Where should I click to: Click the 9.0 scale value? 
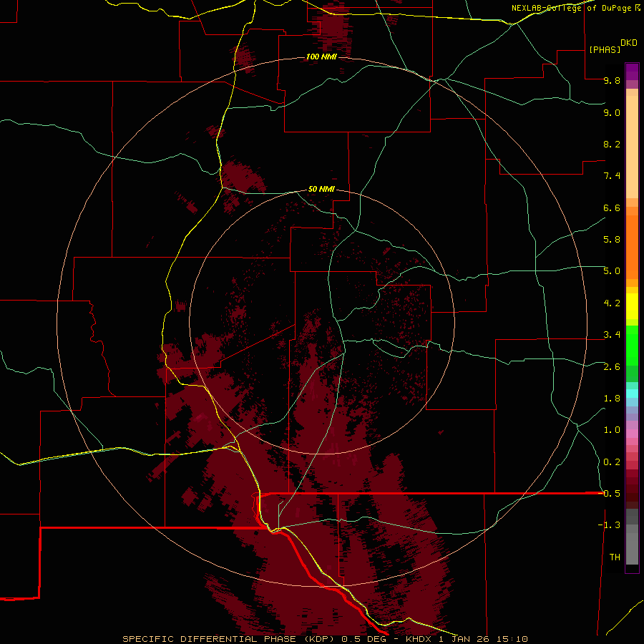coord(612,112)
